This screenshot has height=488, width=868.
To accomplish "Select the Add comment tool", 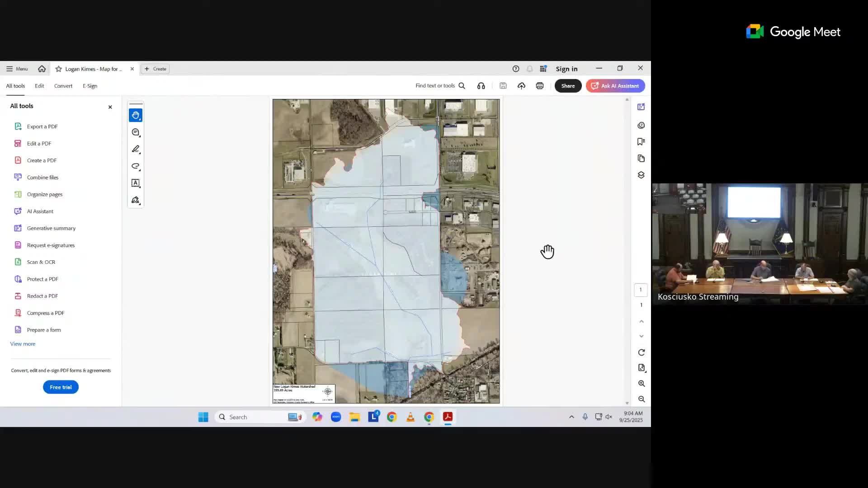I will tap(136, 132).
